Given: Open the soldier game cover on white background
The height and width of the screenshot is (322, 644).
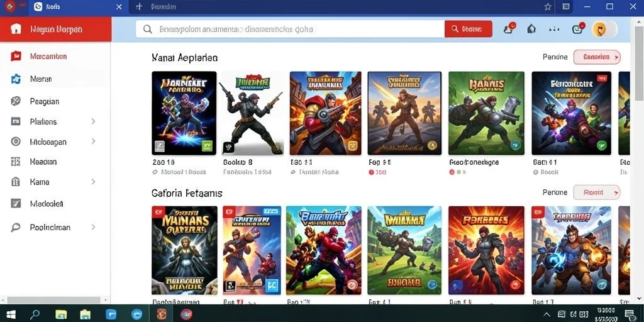Looking at the screenshot, I should click(x=253, y=113).
